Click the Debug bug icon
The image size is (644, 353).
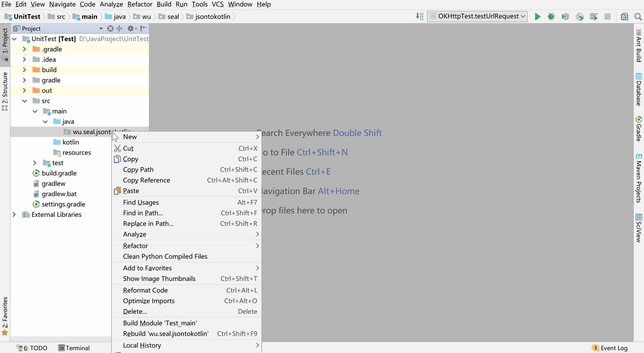(551, 17)
